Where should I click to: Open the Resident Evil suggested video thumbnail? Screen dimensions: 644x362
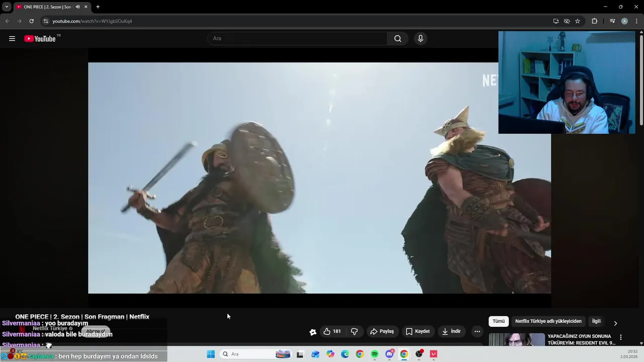point(517,339)
